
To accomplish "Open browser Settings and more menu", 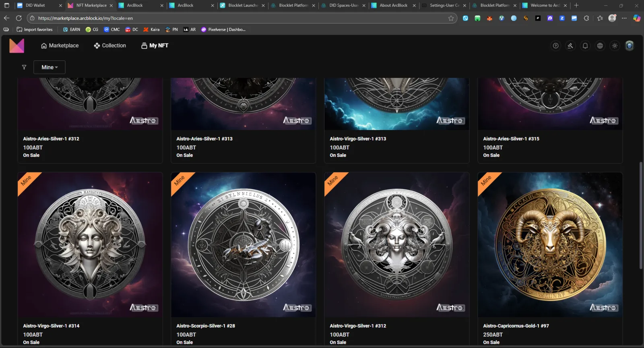I will point(624,18).
